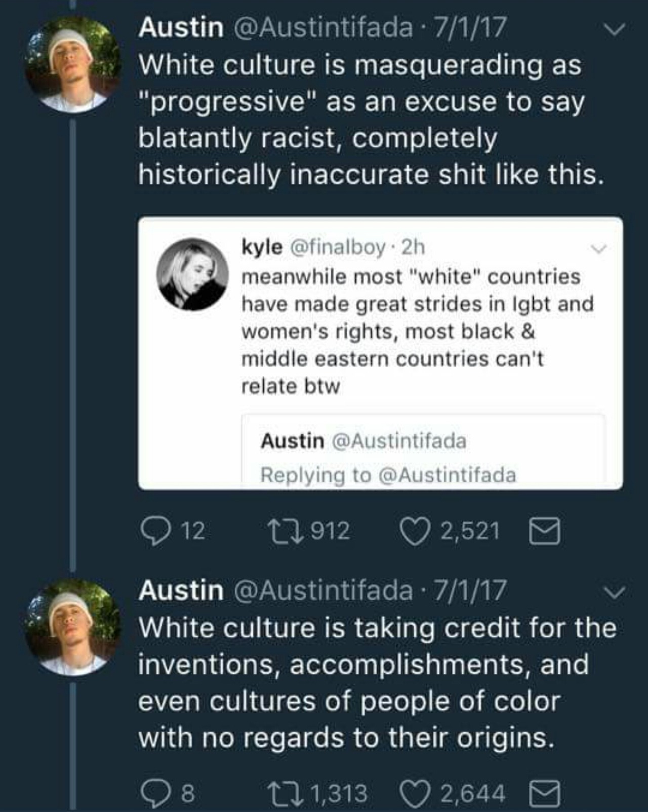Like the tweet with 2,521 likes
The image size is (648, 812).
point(414,531)
